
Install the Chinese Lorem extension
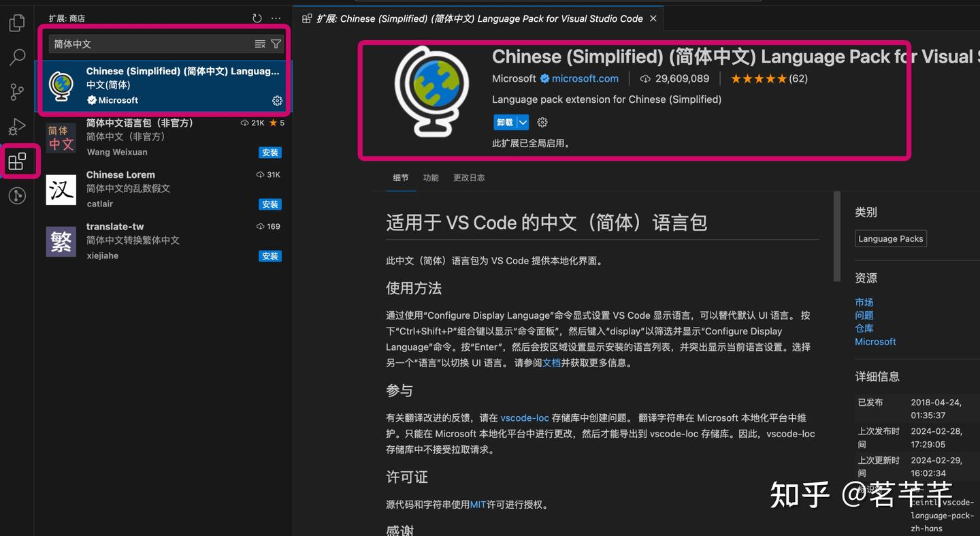[270, 204]
